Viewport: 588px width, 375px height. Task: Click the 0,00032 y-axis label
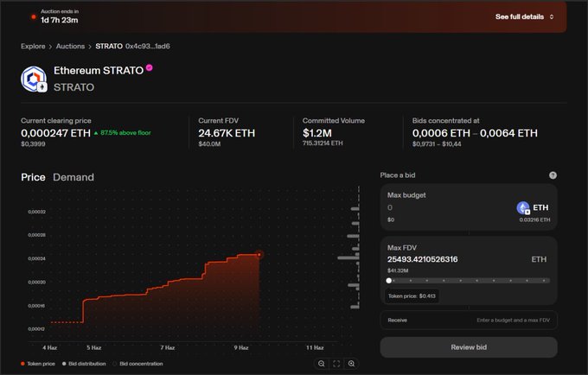tap(36, 212)
